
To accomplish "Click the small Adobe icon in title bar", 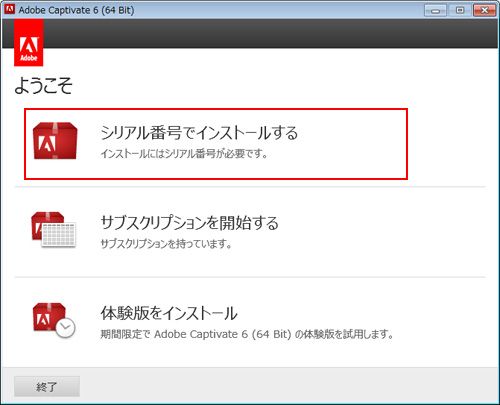I will pyautogui.click(x=10, y=9).
